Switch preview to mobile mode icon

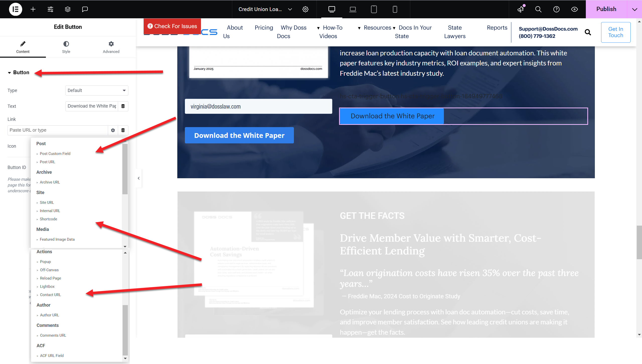(395, 9)
